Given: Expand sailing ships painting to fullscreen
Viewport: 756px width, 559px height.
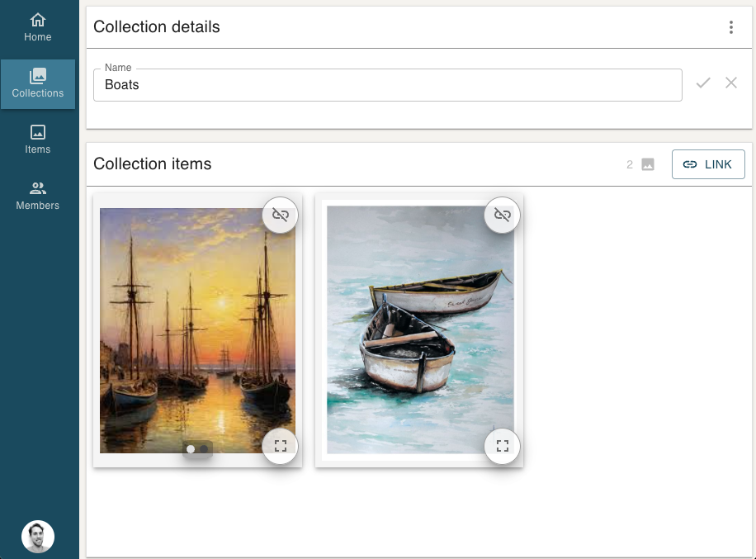Looking at the screenshot, I should 281,447.
